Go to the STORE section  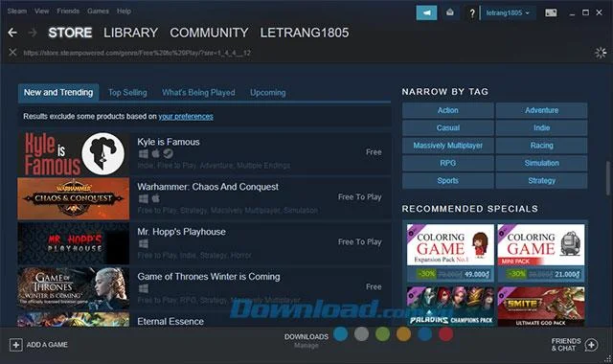point(70,33)
